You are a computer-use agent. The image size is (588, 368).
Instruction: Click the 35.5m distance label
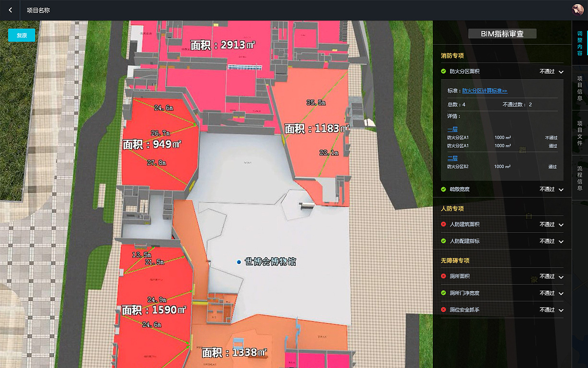pyautogui.click(x=316, y=103)
